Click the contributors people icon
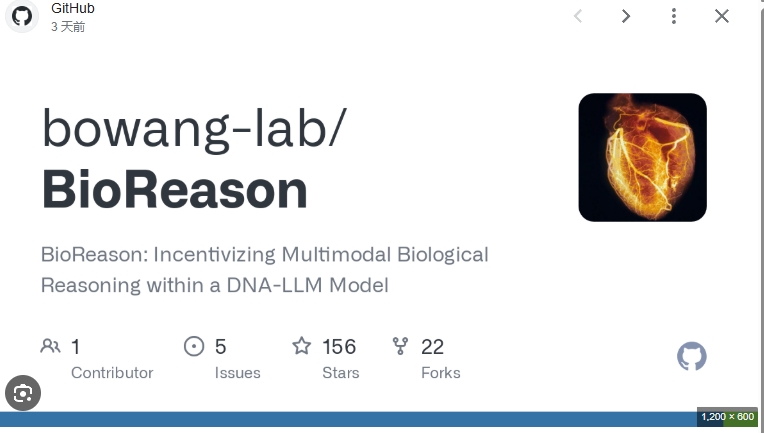 50,346
